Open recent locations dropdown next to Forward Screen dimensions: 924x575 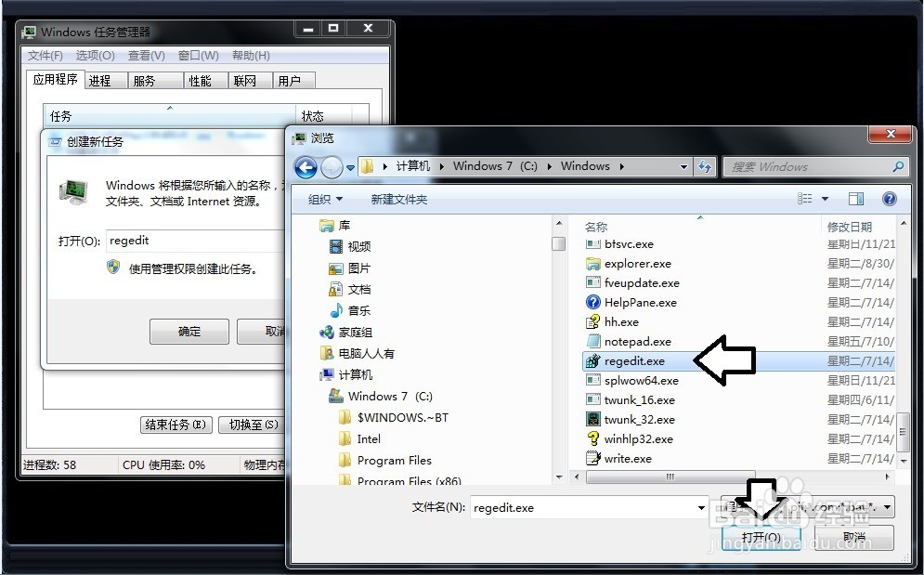pyautogui.click(x=350, y=168)
